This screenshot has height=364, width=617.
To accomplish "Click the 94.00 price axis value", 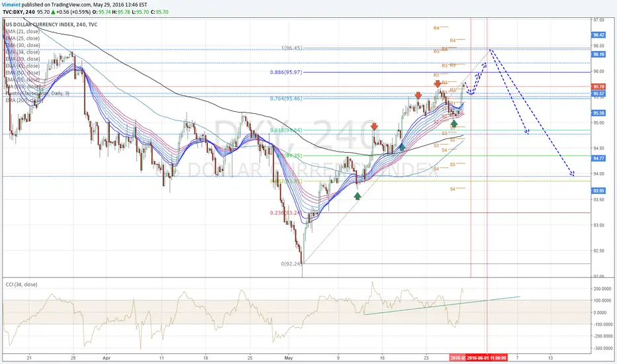I will point(599,174).
